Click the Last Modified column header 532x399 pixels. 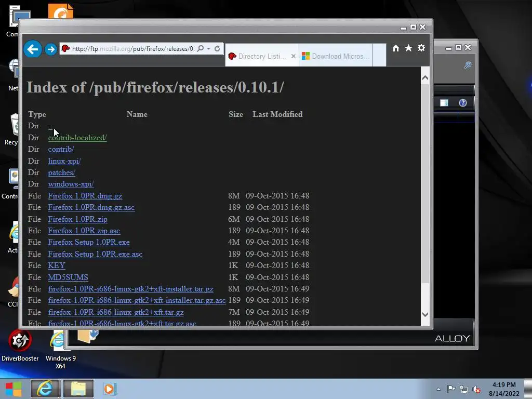click(277, 114)
